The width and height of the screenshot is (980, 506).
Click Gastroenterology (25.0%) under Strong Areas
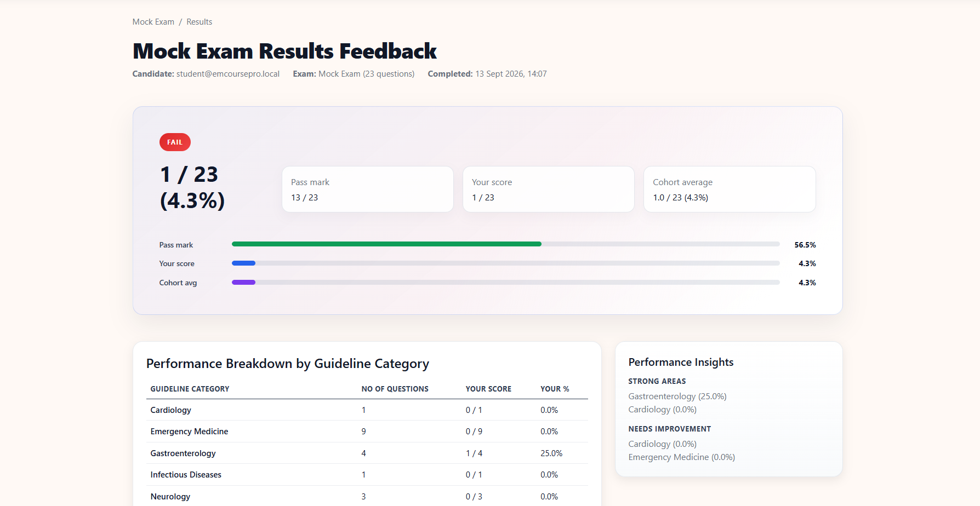click(677, 396)
